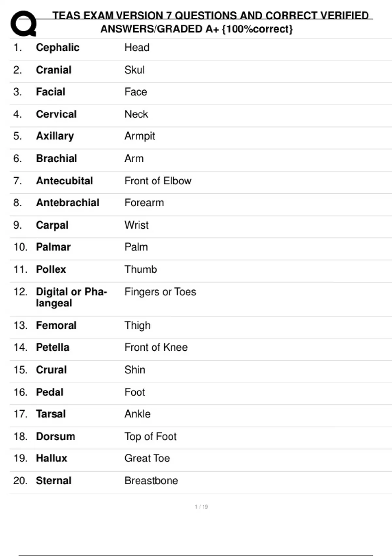The width and height of the screenshot is (392, 556).
Task: Click the 'Breastbone' definition text
Action: pyautogui.click(x=151, y=481)
